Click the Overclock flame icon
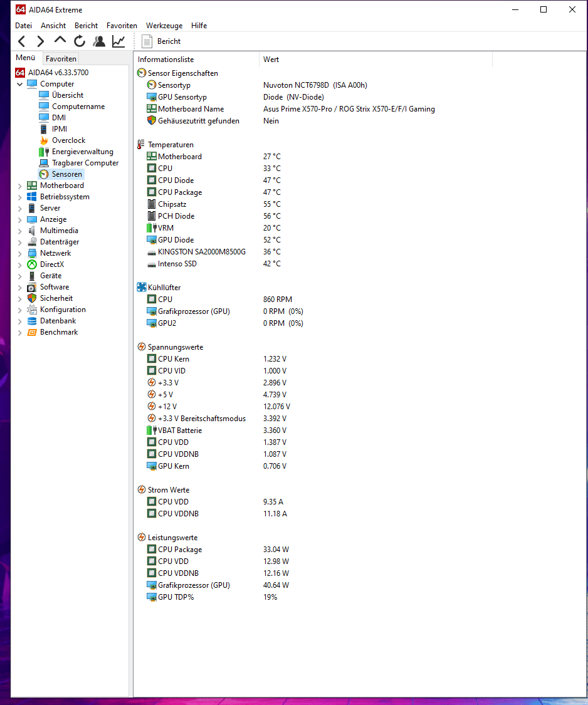The image size is (588, 705). (44, 140)
